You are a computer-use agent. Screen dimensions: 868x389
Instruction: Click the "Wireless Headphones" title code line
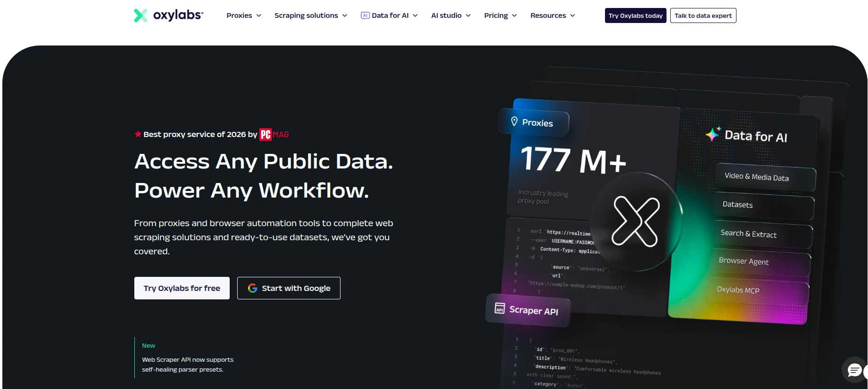(576, 359)
